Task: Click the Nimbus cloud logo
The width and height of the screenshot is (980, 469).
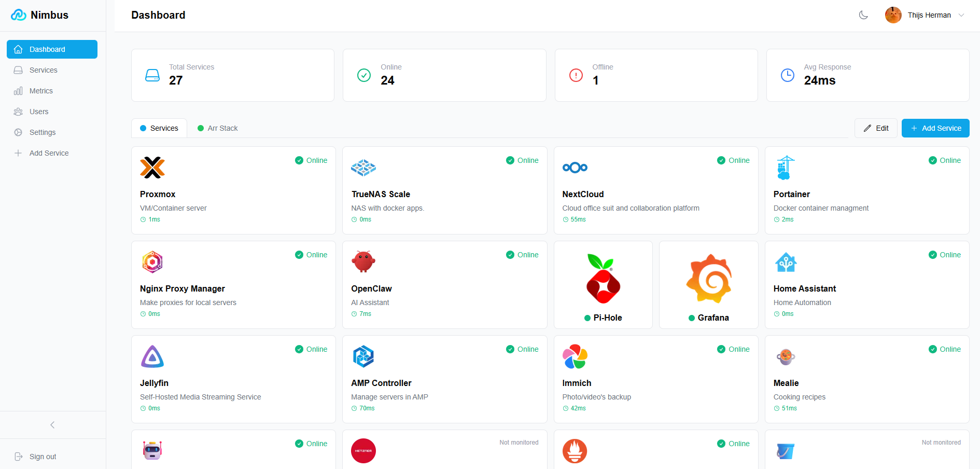Action: pyautogui.click(x=19, y=15)
